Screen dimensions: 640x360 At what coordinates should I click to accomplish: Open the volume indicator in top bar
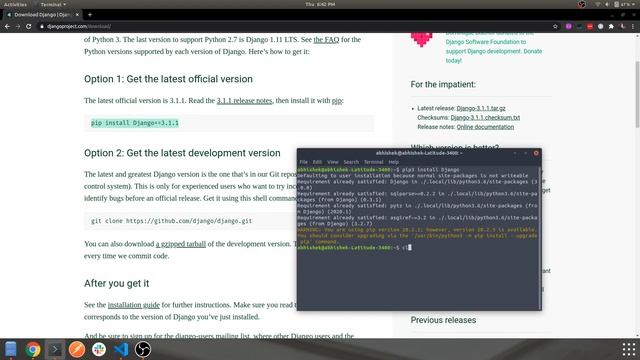pyautogui.click(x=607, y=4)
